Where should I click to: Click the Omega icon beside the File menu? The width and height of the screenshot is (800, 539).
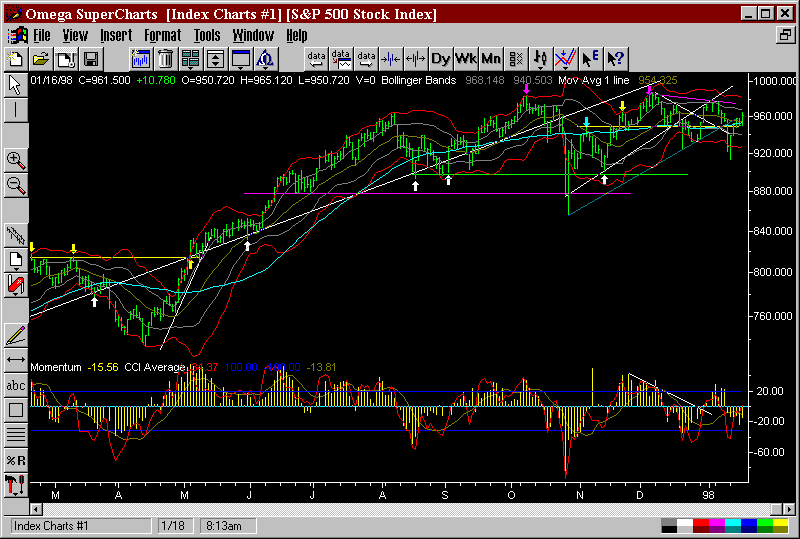pyautogui.click(x=17, y=35)
